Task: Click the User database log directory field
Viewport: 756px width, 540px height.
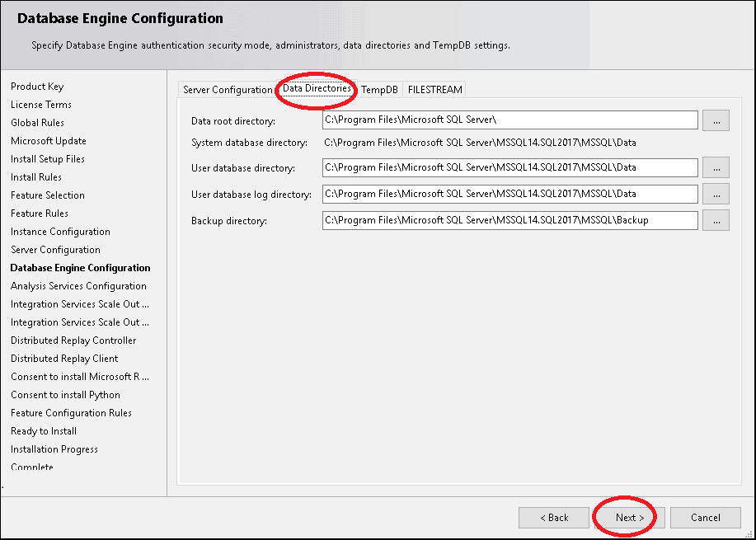Action: 510,194
